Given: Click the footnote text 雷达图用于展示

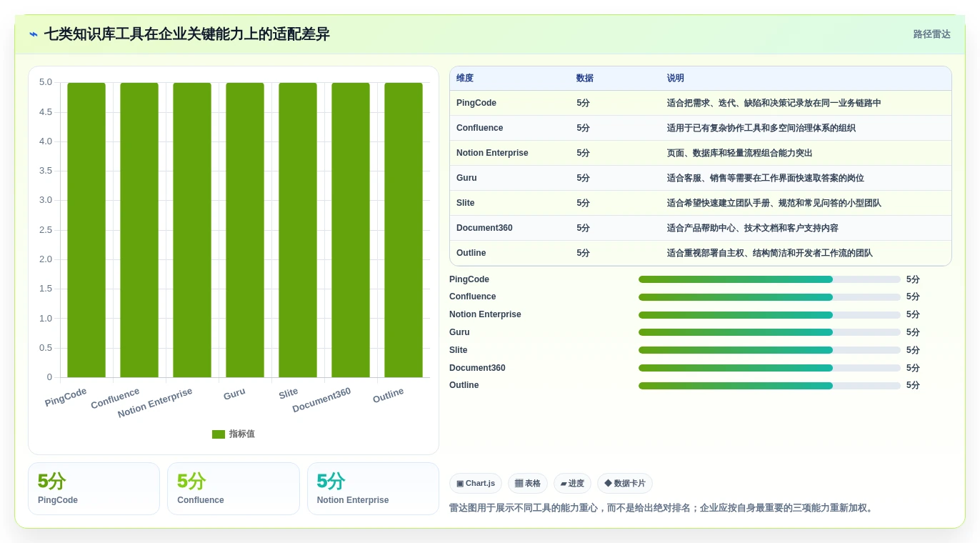Looking at the screenshot, I should point(662,508).
